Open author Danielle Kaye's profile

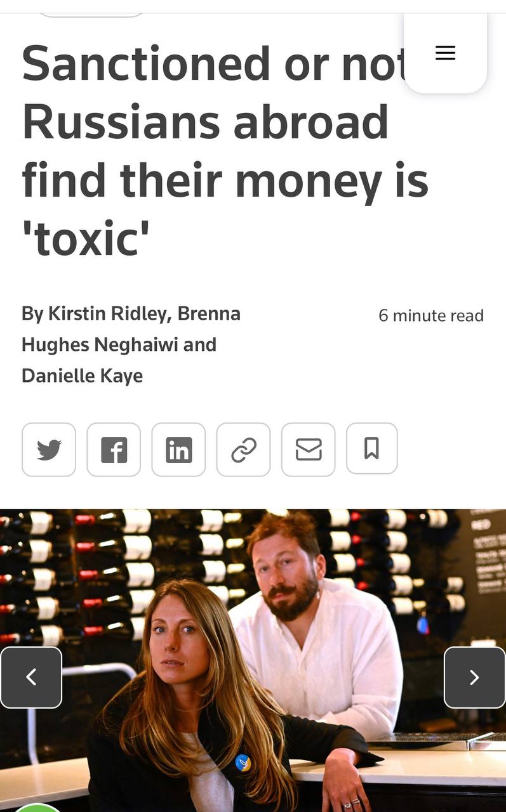[x=82, y=376]
